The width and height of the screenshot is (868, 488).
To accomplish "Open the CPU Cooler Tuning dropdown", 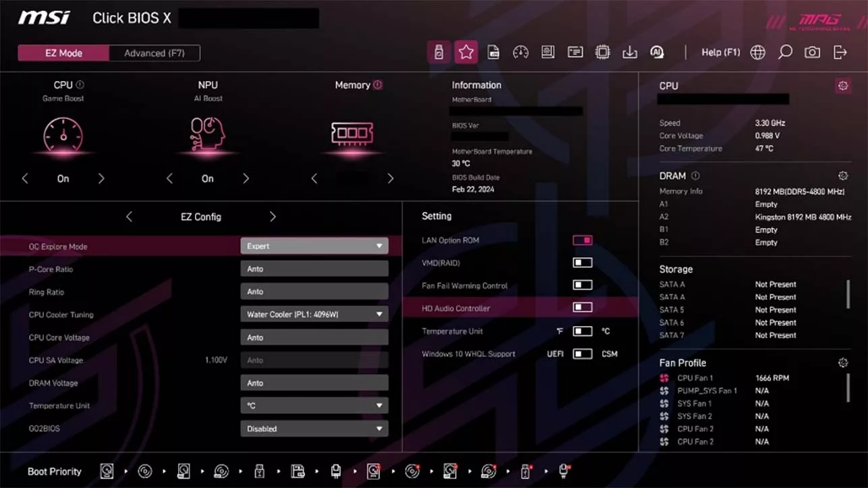I will tap(314, 314).
